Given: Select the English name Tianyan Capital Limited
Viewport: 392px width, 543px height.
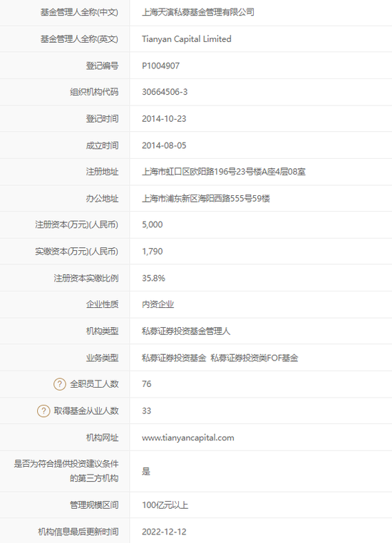Looking at the screenshot, I should point(187,39).
